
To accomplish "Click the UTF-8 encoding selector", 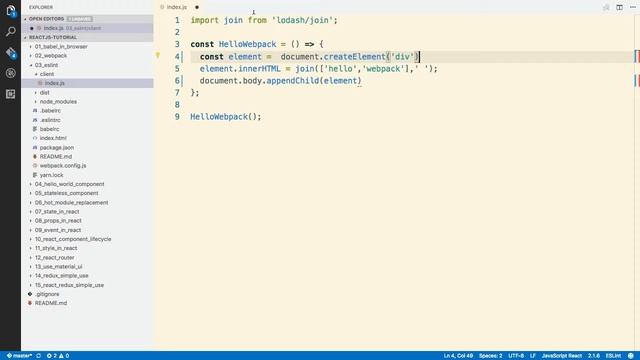I will (x=516, y=356).
